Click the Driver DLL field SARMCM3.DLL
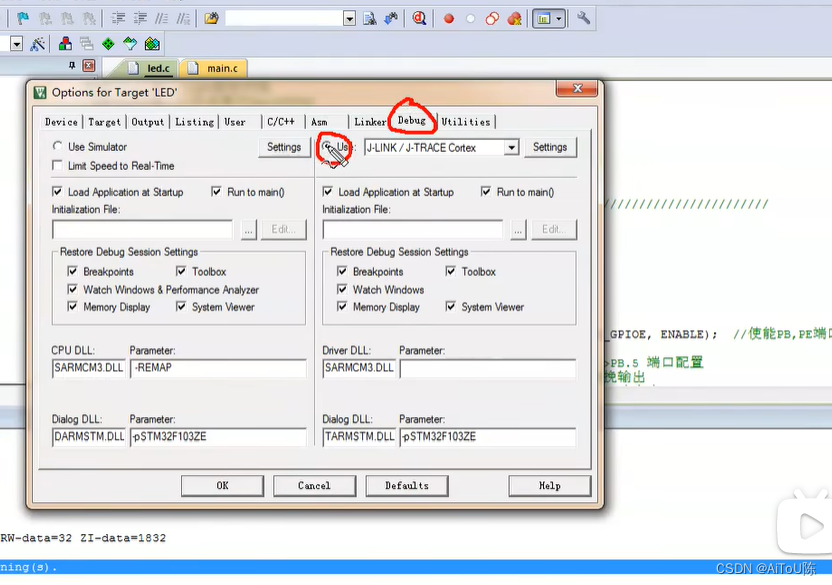832x585 pixels. click(359, 368)
